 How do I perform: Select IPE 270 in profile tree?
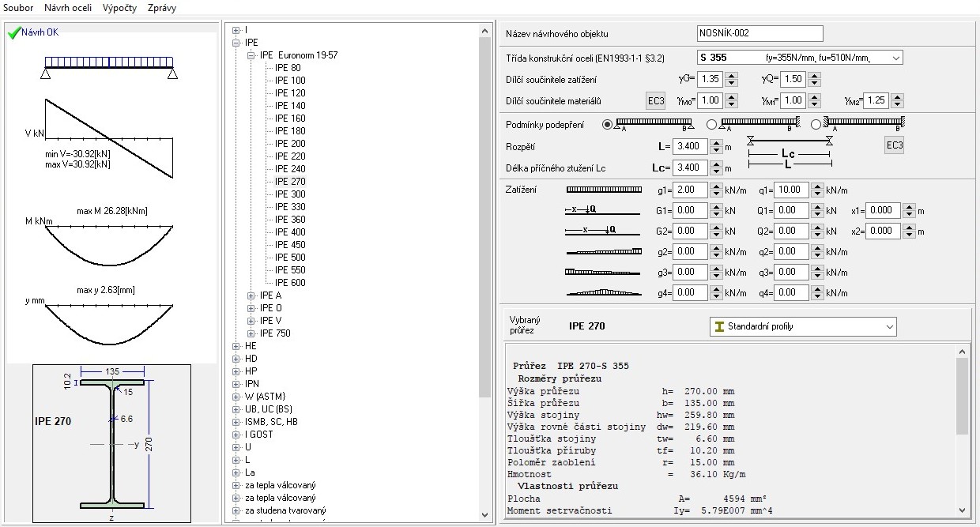pyautogui.click(x=290, y=182)
